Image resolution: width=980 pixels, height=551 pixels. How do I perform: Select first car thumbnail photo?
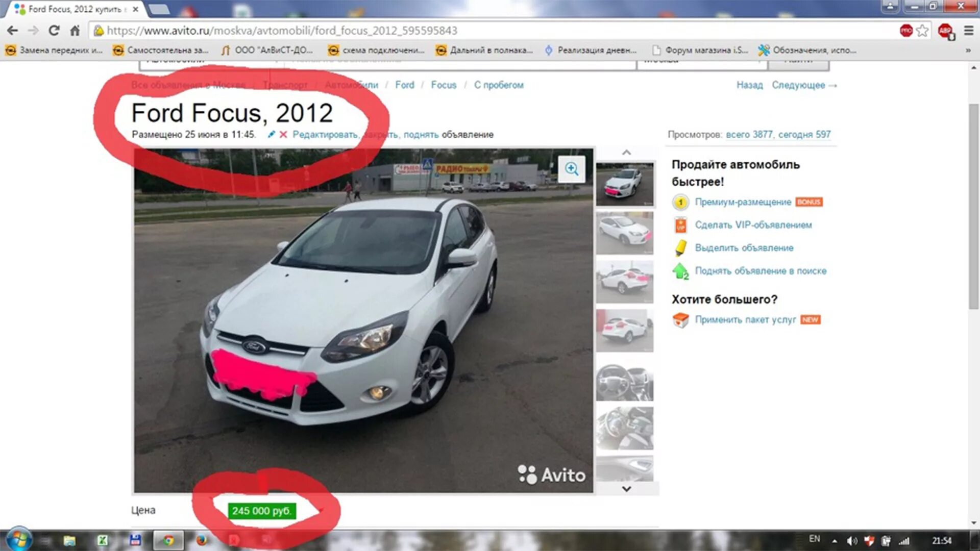coord(624,184)
